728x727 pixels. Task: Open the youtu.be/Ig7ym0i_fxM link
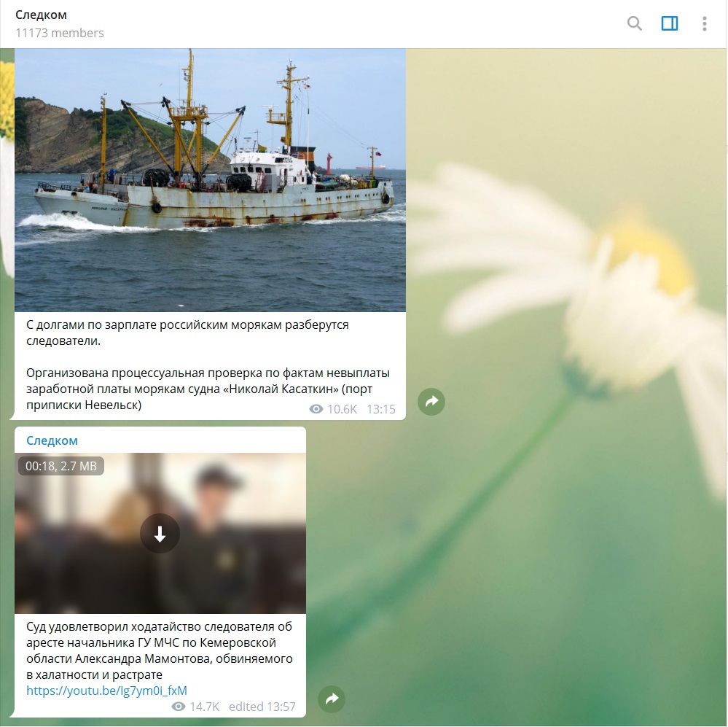[x=106, y=691]
